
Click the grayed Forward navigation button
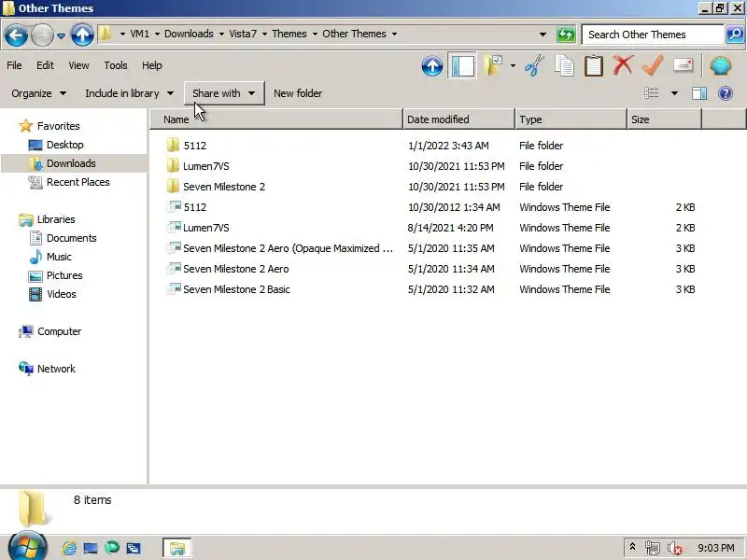pos(42,35)
